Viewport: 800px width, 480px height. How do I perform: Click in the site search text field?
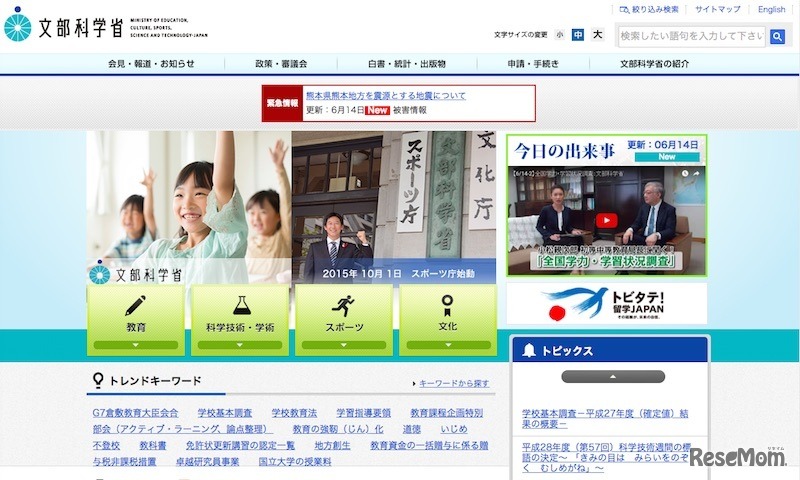(x=692, y=36)
